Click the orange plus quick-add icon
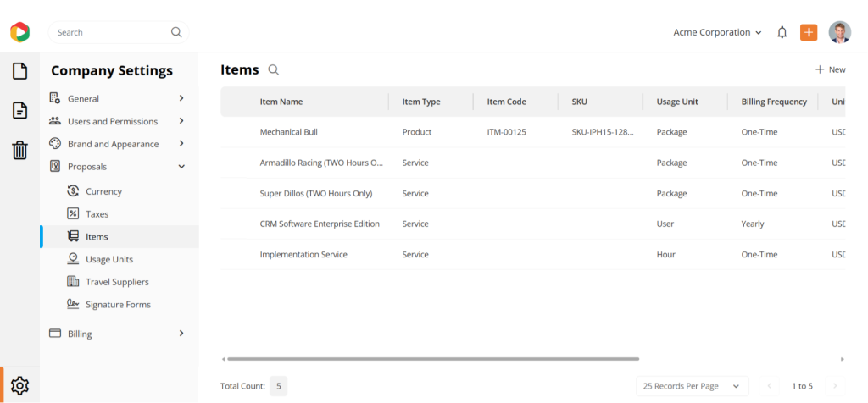 (x=809, y=32)
